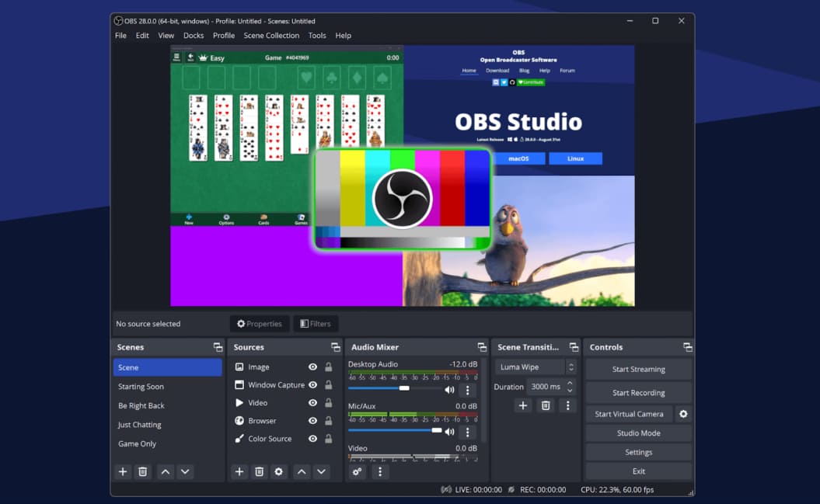Select the Starting Soon scene
Viewport: 820px width, 504px height.
pos(167,387)
